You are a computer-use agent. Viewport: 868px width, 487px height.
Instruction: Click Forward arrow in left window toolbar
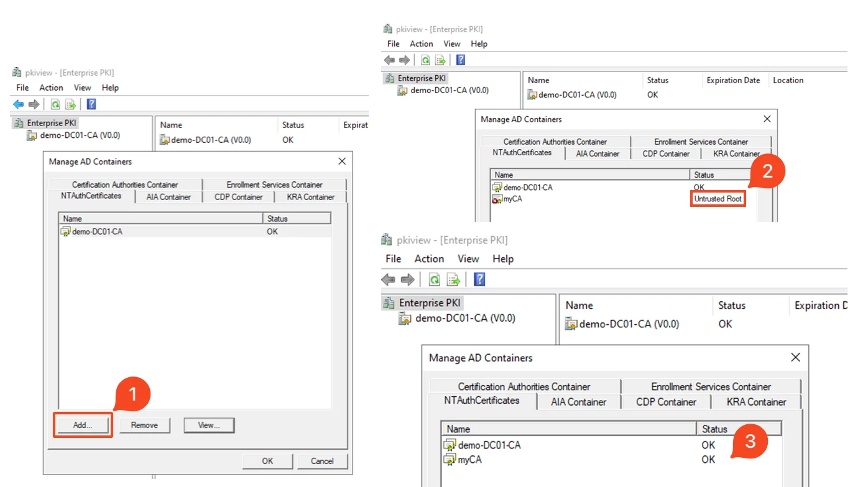coord(34,104)
